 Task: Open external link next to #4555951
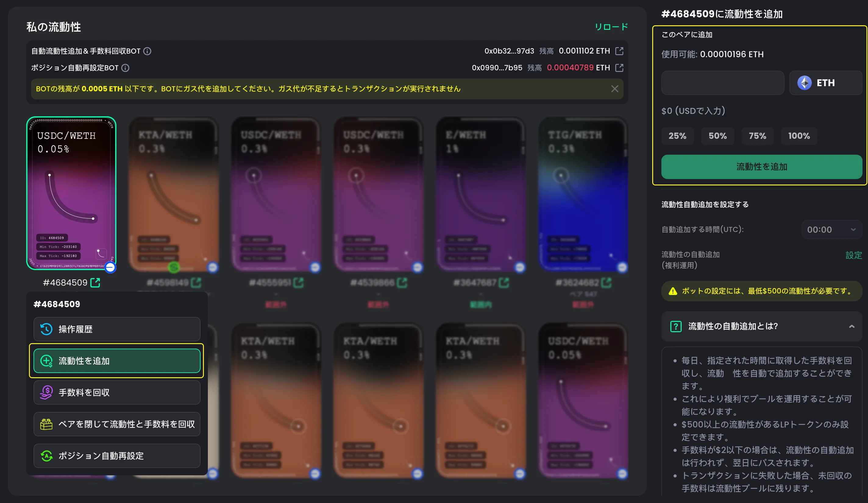[x=299, y=283]
